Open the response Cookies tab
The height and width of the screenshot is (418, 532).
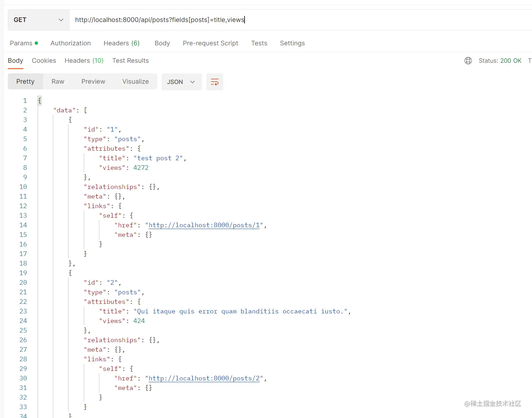(x=44, y=61)
